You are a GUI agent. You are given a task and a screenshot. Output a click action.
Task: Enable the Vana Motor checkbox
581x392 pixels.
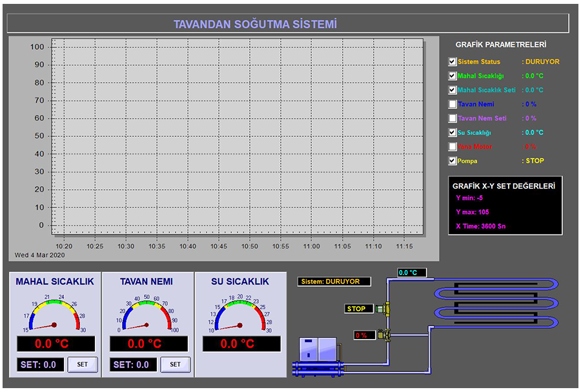[x=452, y=147]
